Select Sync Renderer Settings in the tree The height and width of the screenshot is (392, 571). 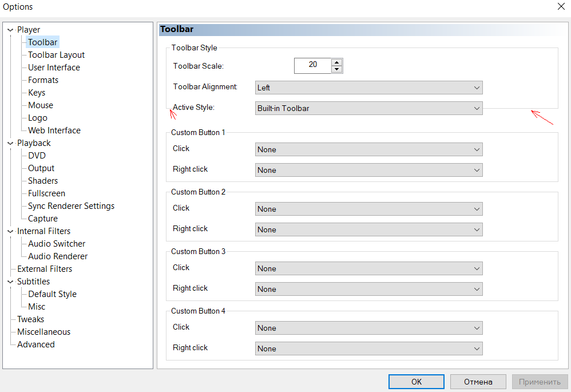pos(71,206)
